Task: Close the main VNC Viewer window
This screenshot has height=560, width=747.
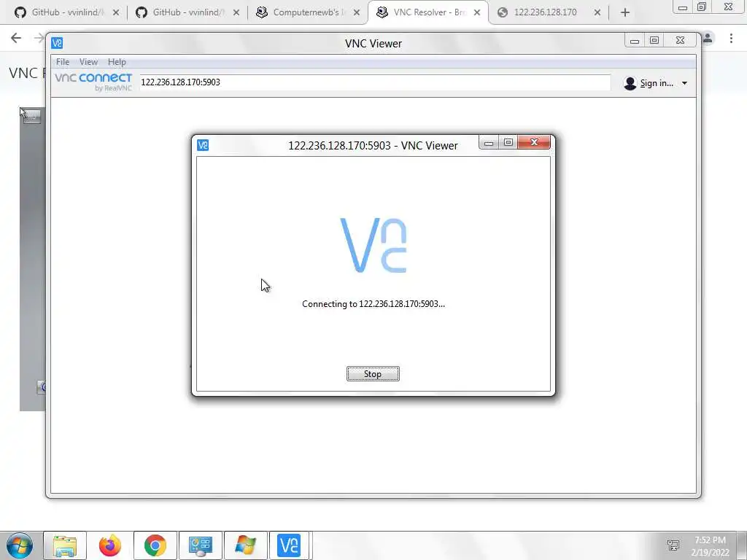Action: [x=681, y=41]
